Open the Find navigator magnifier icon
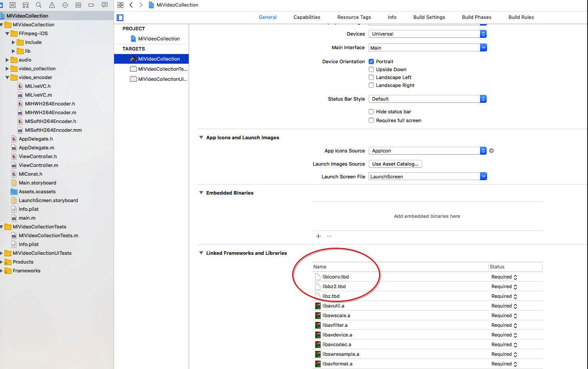The height and width of the screenshot is (369, 588). (39, 5)
